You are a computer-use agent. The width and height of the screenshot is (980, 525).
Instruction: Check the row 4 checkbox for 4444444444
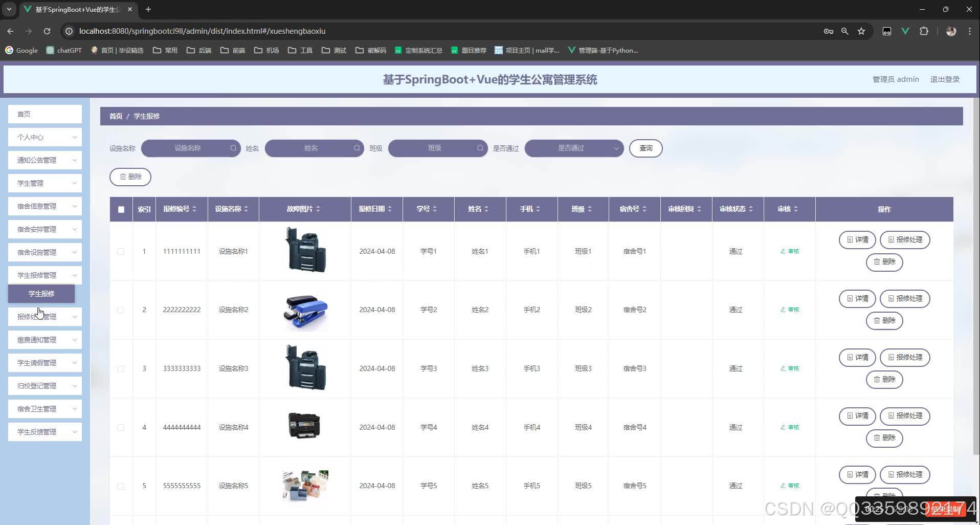tap(121, 427)
